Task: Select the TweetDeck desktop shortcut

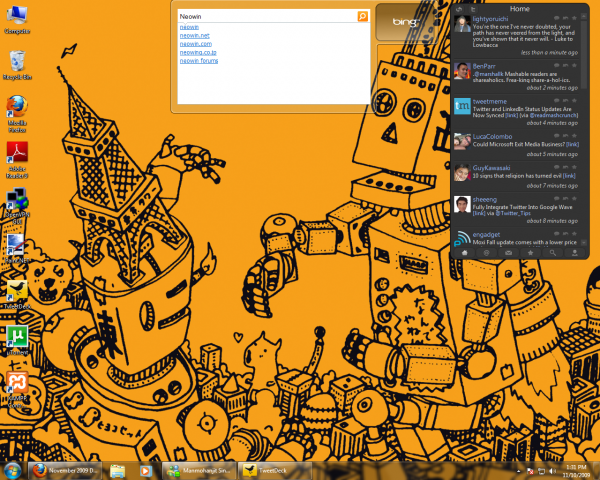Action: point(17,295)
